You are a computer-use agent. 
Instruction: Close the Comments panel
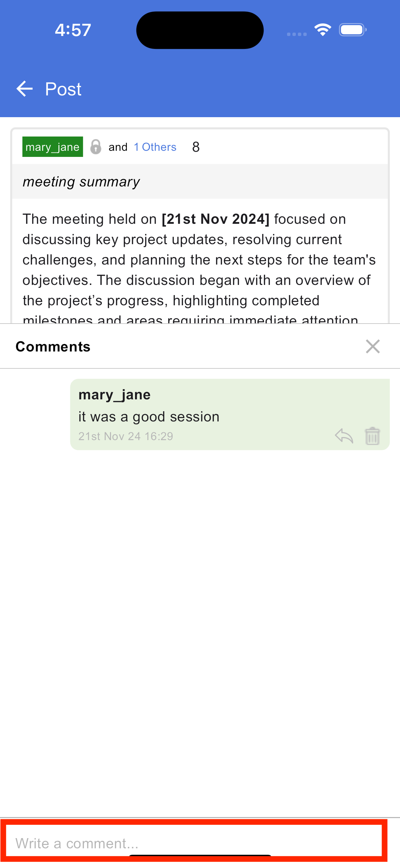coord(373,346)
